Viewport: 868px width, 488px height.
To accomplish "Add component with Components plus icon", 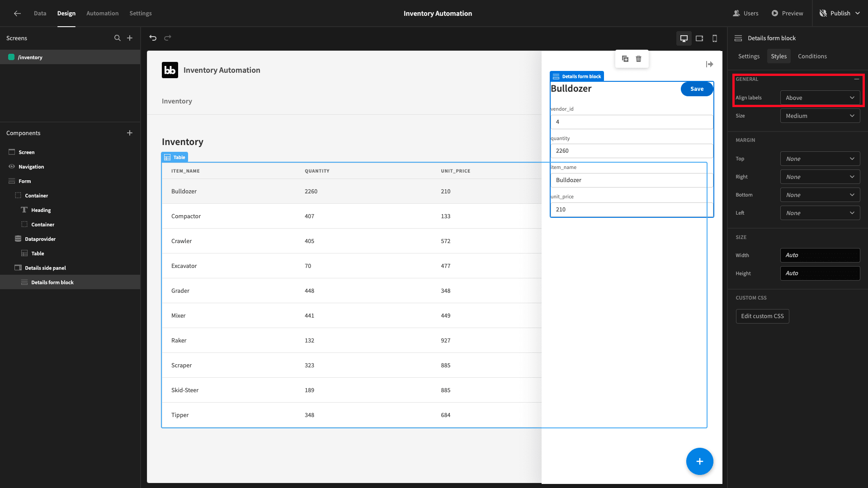I will [130, 133].
